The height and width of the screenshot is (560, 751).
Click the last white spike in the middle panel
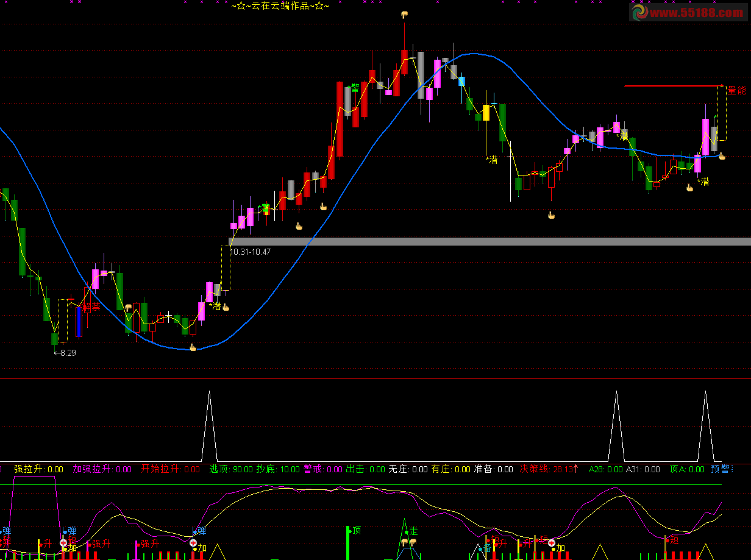pos(706,426)
